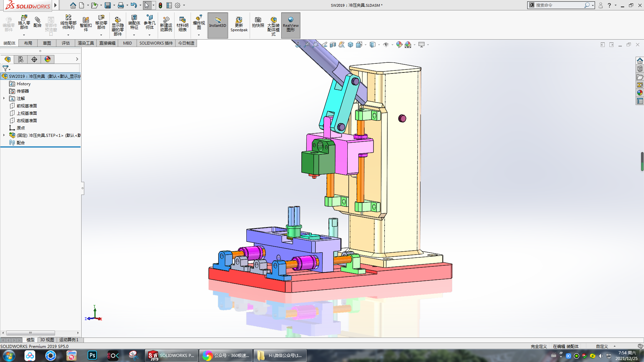This screenshot has height=362, width=644.
Task: Toggle Select cursor tool in top toolbar
Action: point(147,5)
